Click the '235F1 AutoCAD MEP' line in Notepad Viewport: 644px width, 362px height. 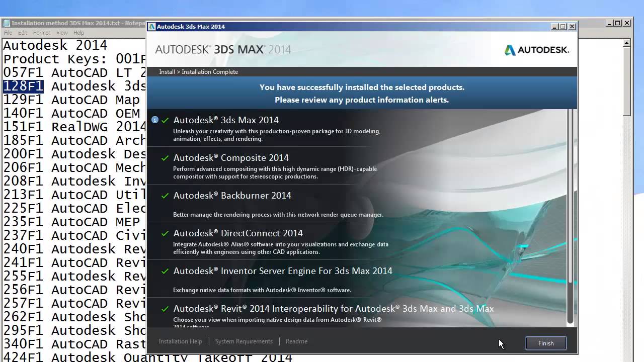click(71, 222)
